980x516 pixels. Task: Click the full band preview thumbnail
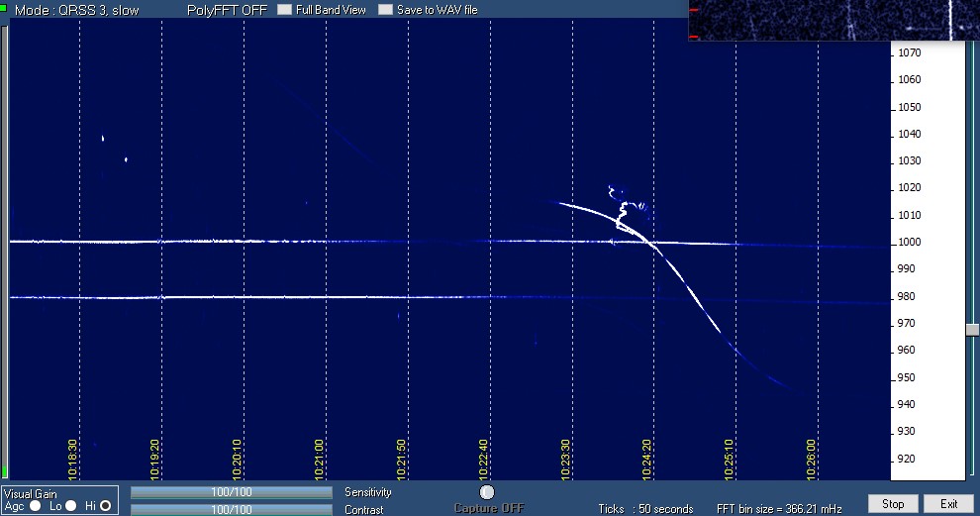tap(833, 20)
